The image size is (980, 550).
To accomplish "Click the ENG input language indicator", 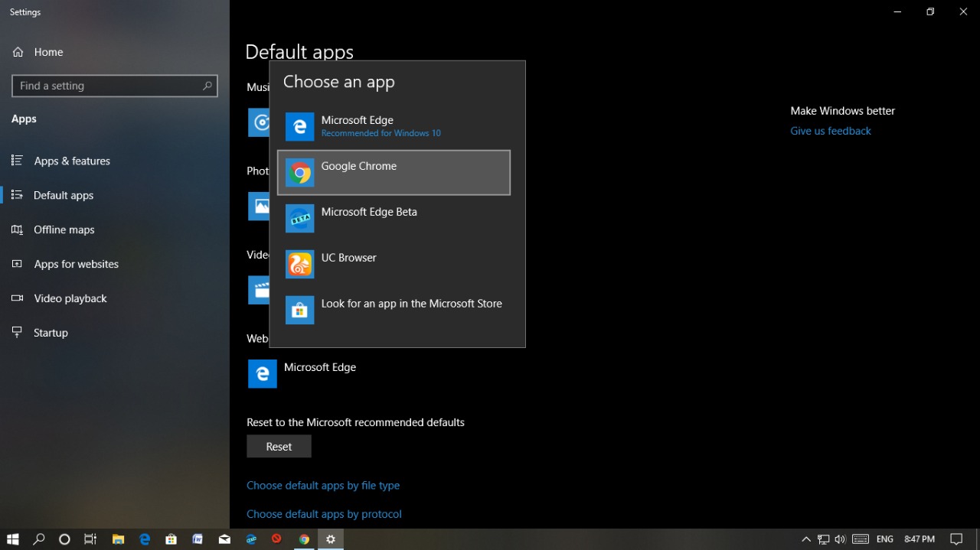I will (885, 539).
